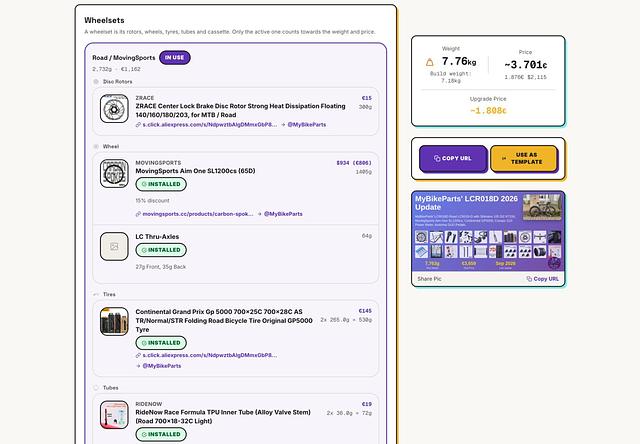Screen dimensions: 640x444
Task: Click INSTALLED badge under RideNow Race Formula
Action: pyautogui.click(x=161, y=434)
